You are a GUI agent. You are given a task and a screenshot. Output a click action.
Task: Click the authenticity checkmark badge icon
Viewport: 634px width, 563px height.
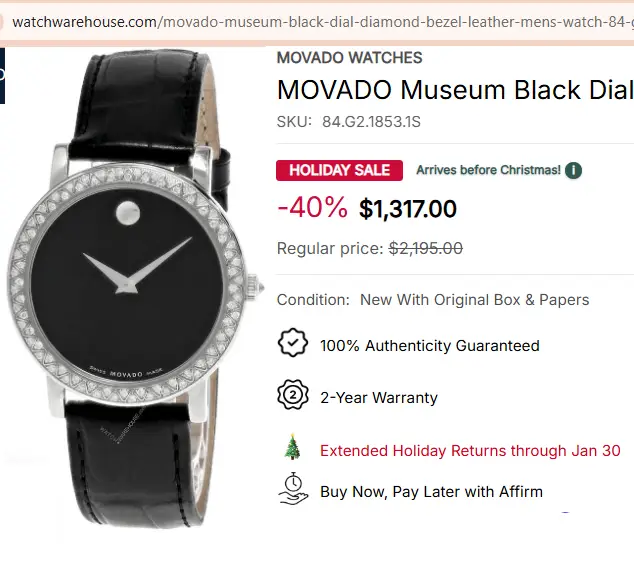click(292, 344)
